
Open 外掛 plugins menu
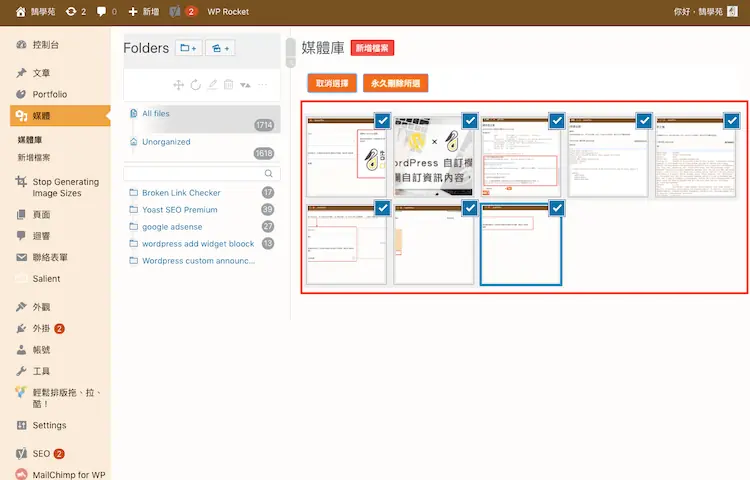tap(41, 328)
